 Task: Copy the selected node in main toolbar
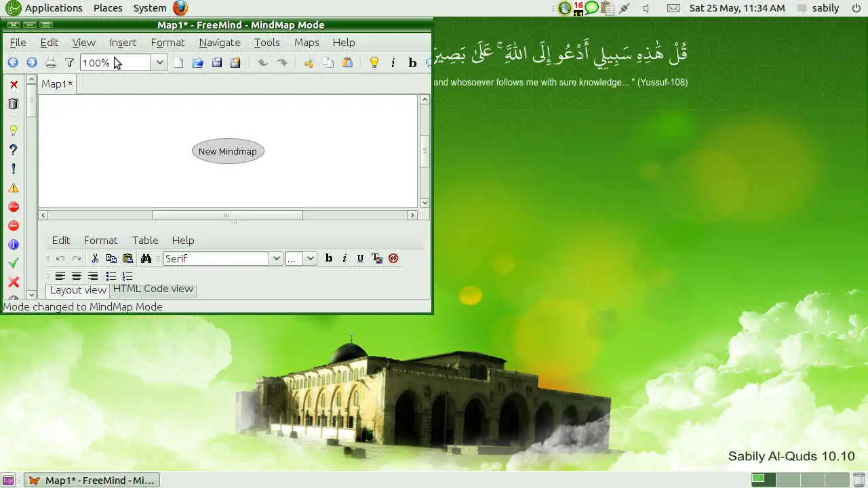[328, 62]
